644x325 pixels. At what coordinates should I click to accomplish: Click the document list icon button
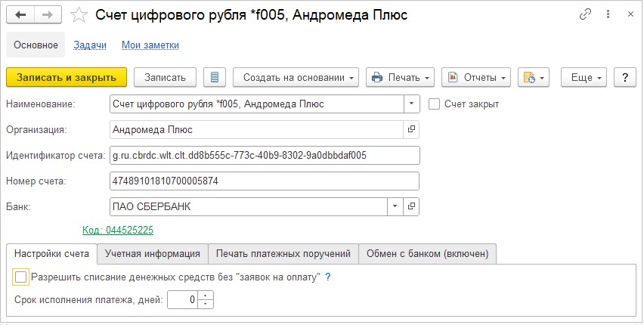tap(215, 77)
